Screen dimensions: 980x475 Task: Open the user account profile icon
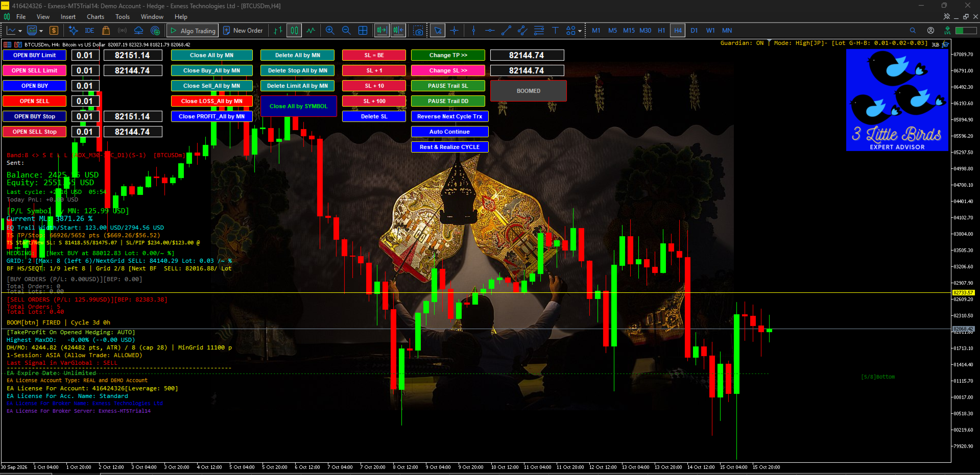click(931, 31)
